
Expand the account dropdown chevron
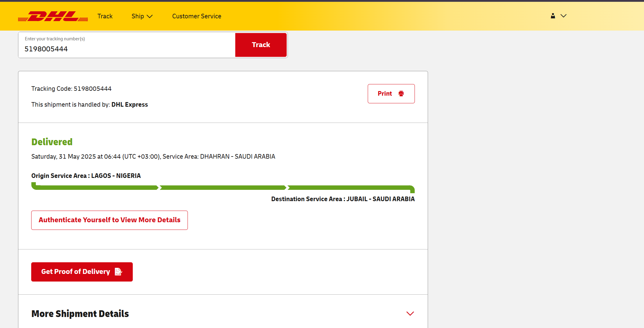[564, 16]
